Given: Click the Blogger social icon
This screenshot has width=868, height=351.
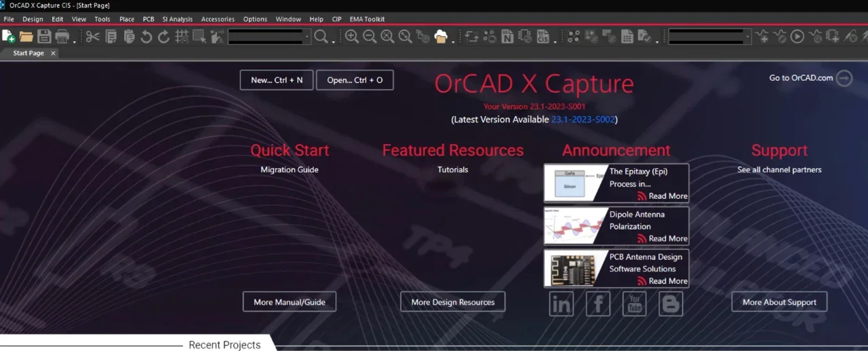Looking at the screenshot, I should (x=671, y=303).
